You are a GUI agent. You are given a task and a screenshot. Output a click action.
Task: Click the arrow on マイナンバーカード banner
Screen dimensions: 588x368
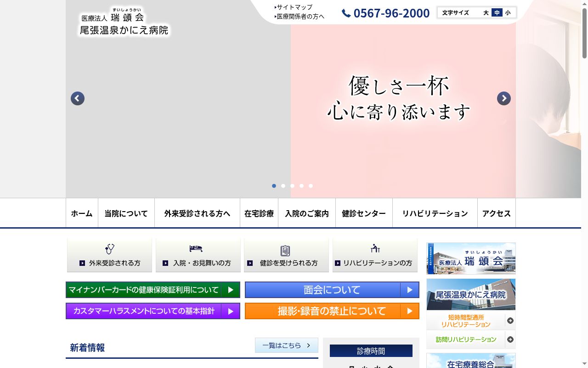[x=231, y=290]
